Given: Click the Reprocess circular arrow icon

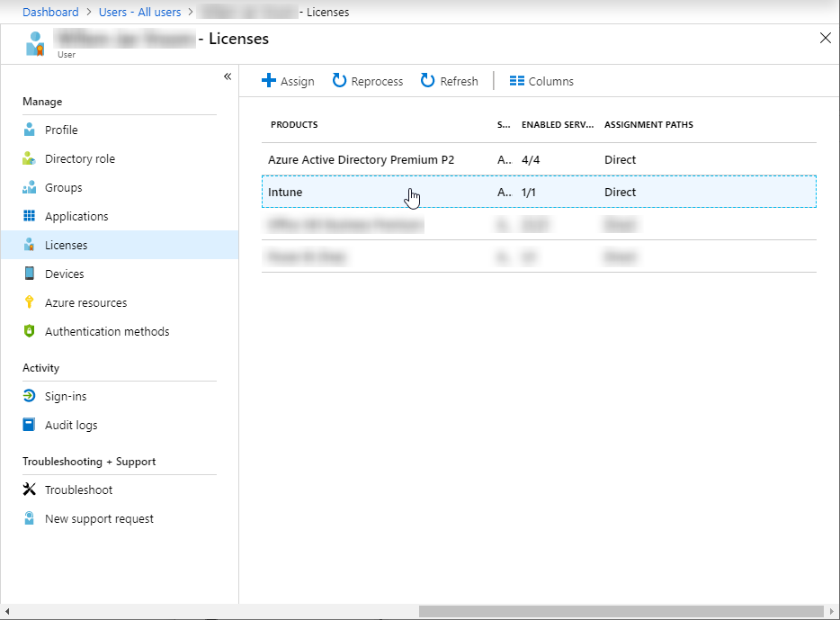Looking at the screenshot, I should 339,81.
